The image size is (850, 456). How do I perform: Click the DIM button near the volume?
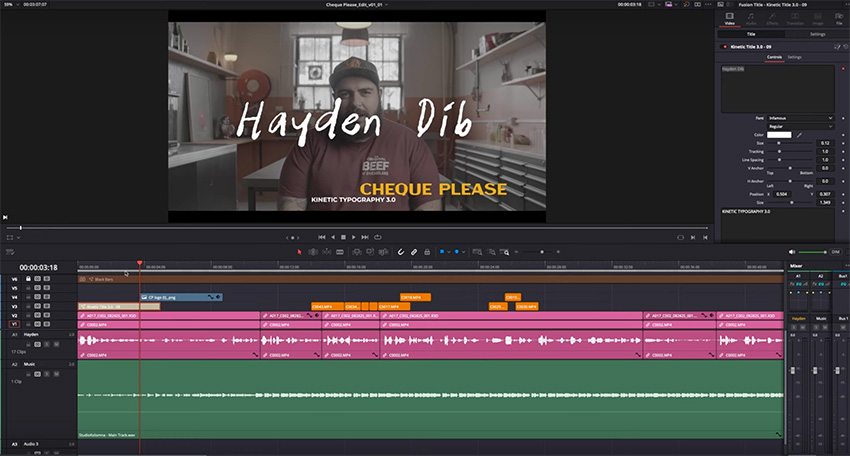pos(835,252)
